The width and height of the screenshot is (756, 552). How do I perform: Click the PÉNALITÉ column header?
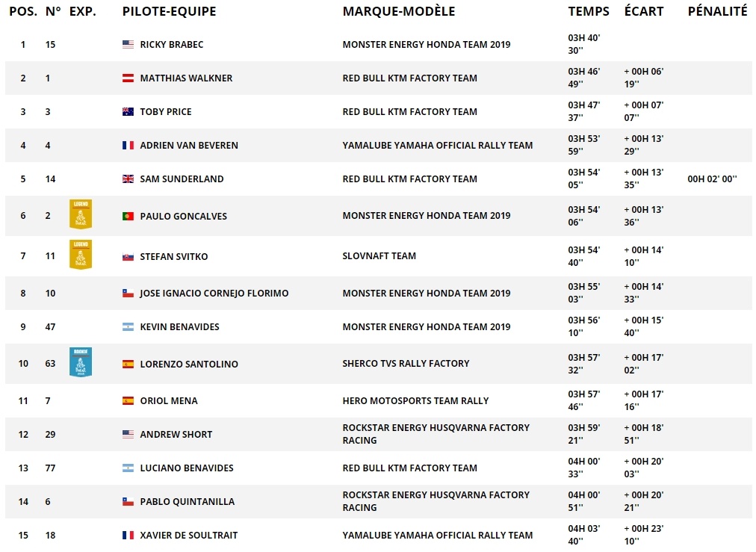[717, 11]
